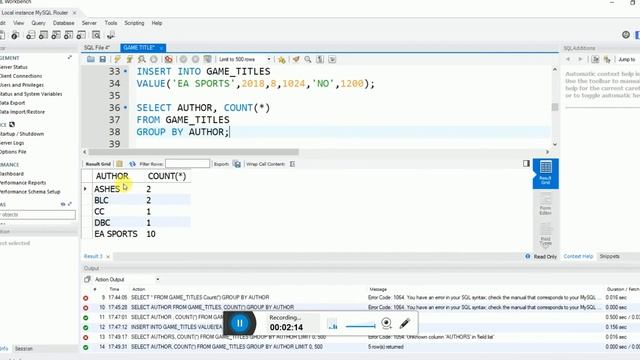Switch to the SQL File 4 tab
Viewport: 640px width, 360px height.
pos(97,48)
